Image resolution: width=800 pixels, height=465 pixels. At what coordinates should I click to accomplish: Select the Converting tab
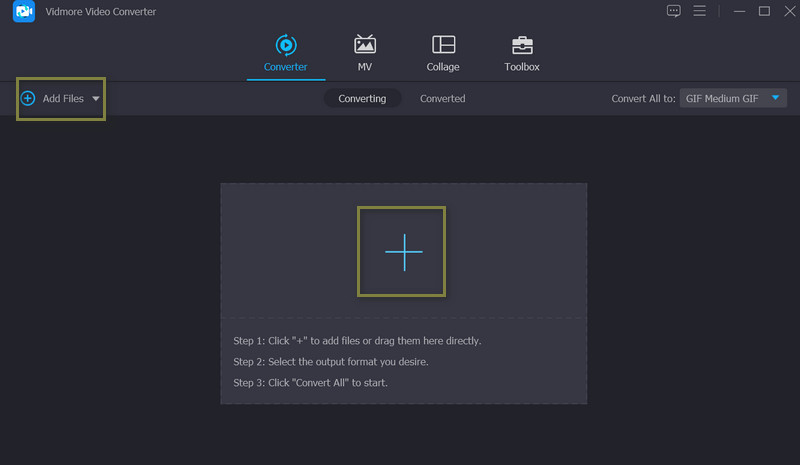[x=362, y=99]
